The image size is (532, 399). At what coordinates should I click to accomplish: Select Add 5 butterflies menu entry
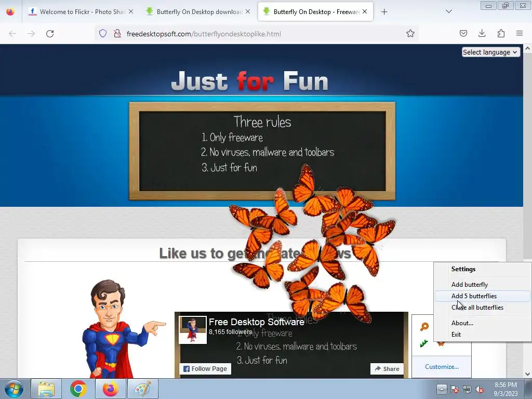(483, 296)
